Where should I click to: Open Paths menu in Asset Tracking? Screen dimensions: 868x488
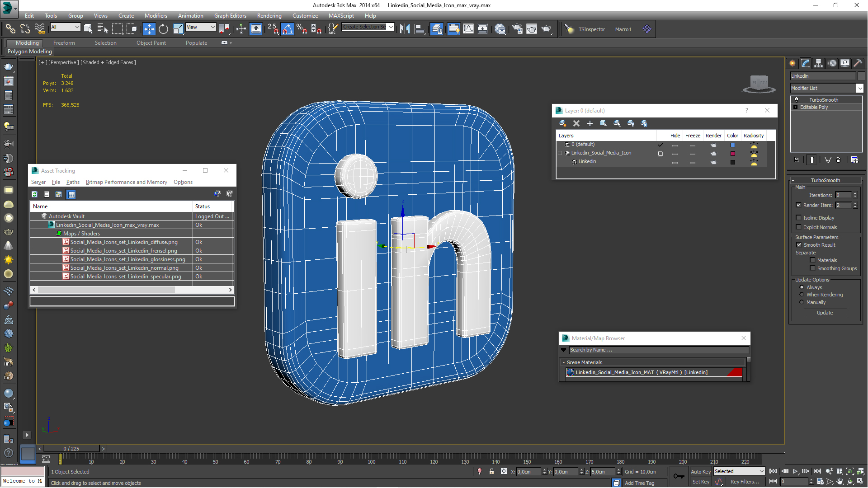[73, 182]
